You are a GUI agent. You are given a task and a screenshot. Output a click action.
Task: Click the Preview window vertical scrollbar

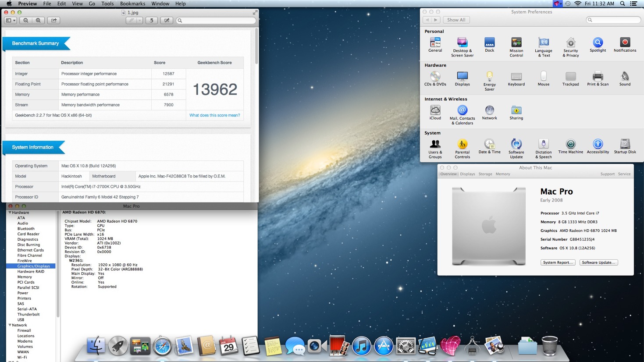click(256, 46)
